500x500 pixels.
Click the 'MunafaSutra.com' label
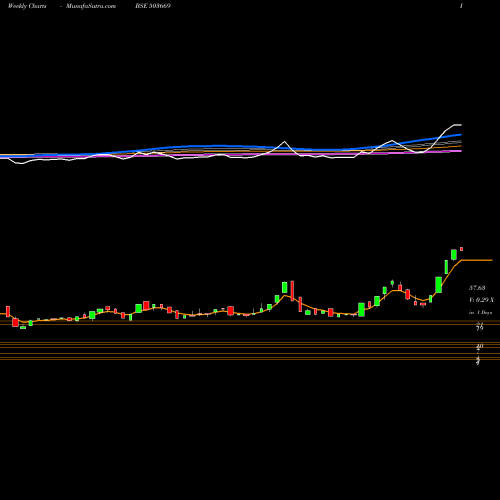[91, 6]
